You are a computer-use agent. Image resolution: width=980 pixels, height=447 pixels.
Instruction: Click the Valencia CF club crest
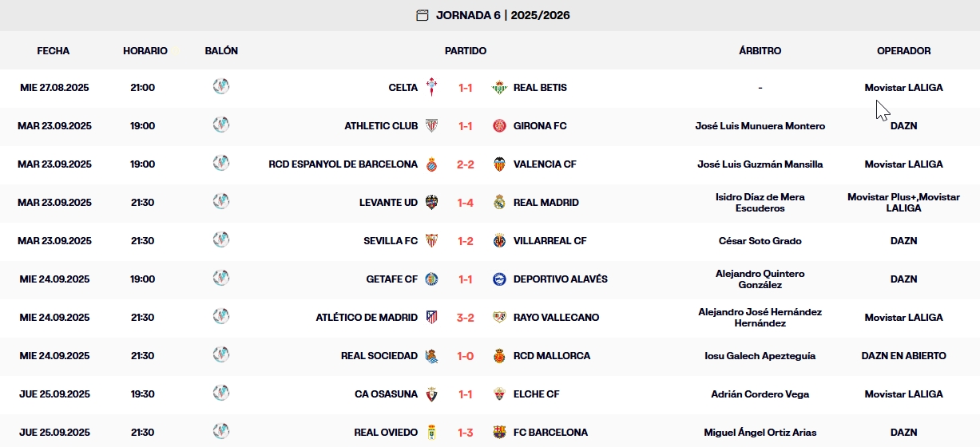coord(499,164)
